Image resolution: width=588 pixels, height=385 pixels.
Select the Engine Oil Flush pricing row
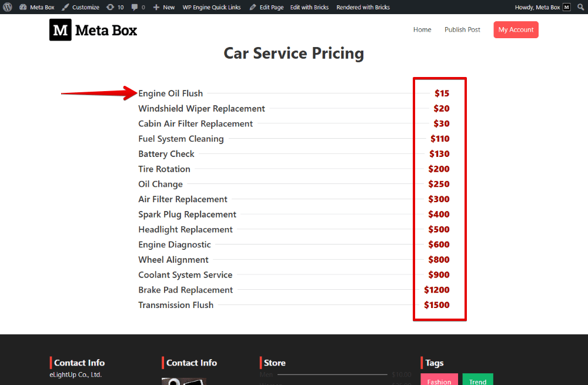171,93
